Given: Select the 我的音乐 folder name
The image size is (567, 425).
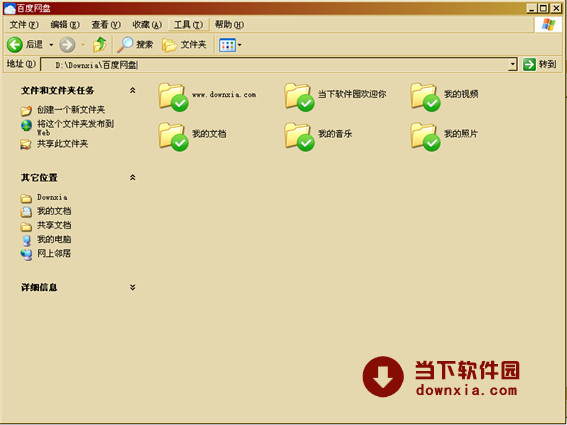Looking at the screenshot, I should coord(335,134).
